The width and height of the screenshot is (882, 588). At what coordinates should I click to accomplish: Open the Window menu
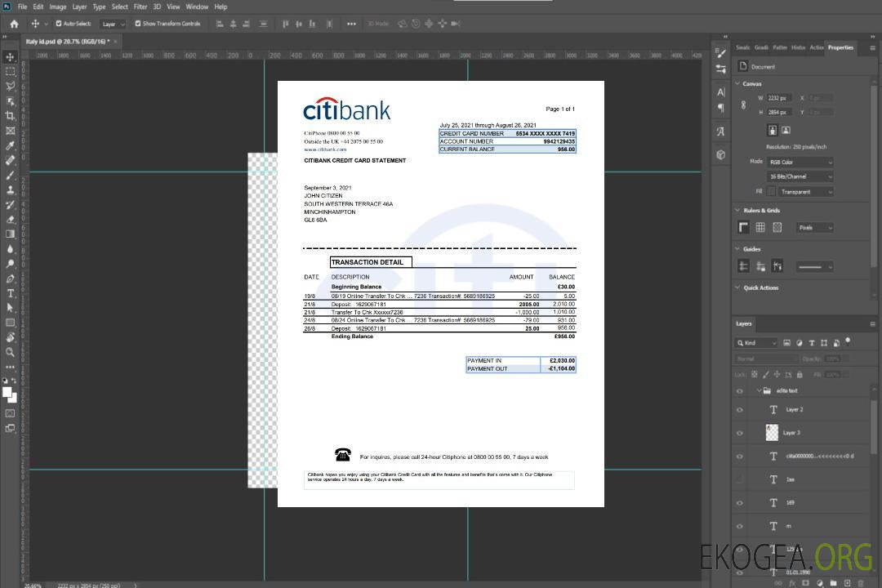coord(197,7)
